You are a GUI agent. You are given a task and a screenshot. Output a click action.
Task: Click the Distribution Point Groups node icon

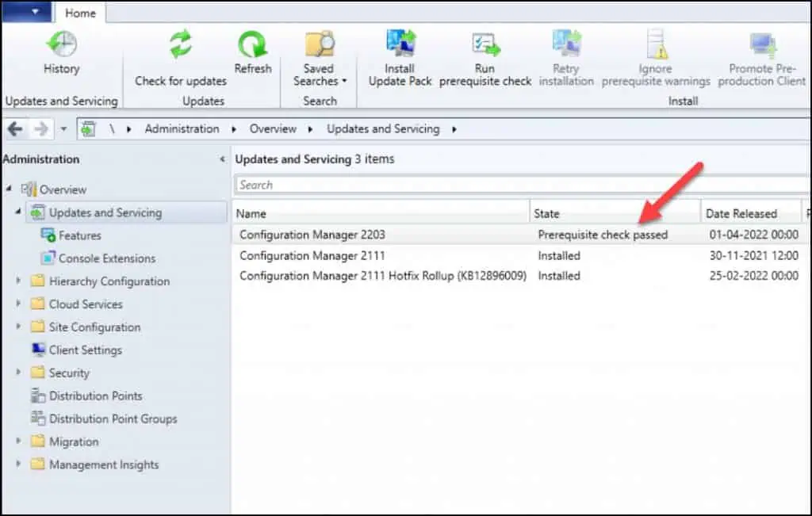click(38, 419)
